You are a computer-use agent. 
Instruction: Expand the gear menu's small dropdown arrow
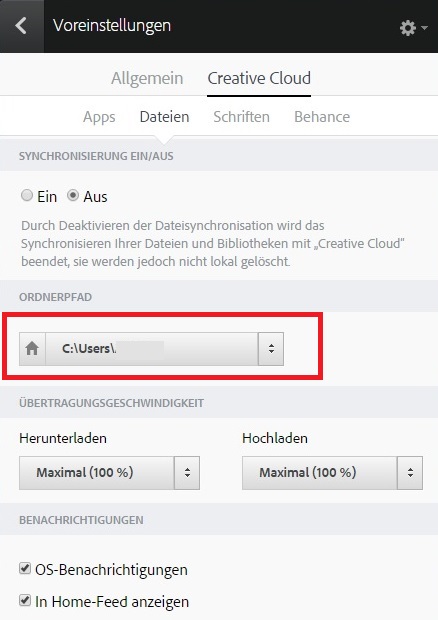coord(425,28)
